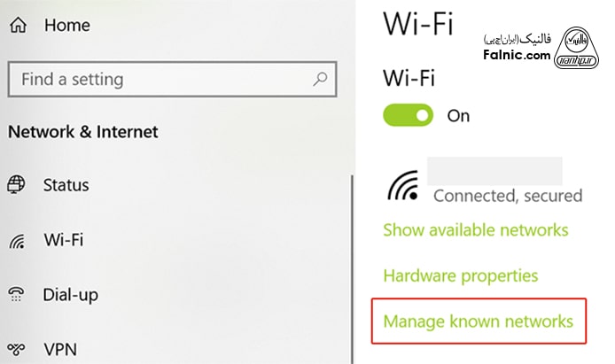The image size is (615, 364).
Task: Select Status in the sidebar
Action: pos(66,185)
